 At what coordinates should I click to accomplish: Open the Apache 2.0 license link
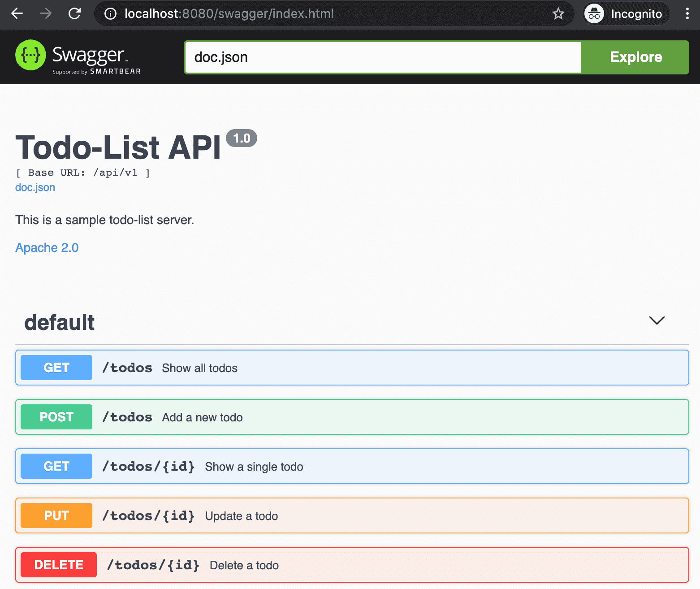(47, 248)
